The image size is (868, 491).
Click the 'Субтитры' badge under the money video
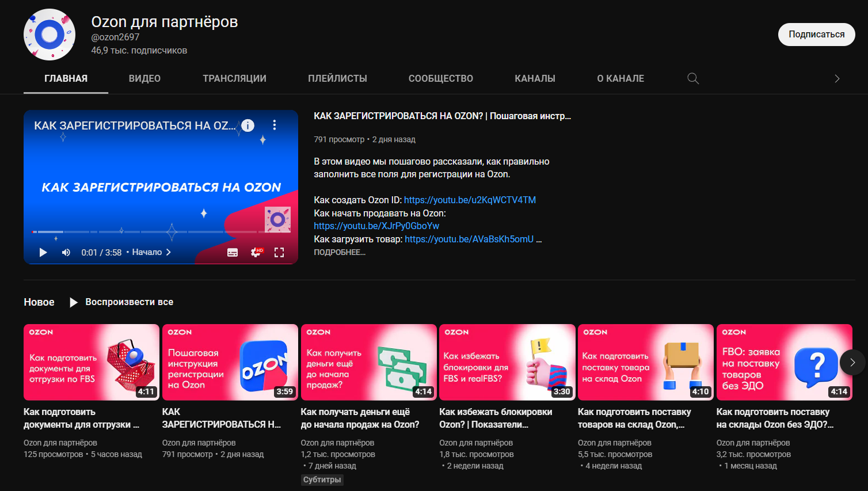[x=322, y=479]
